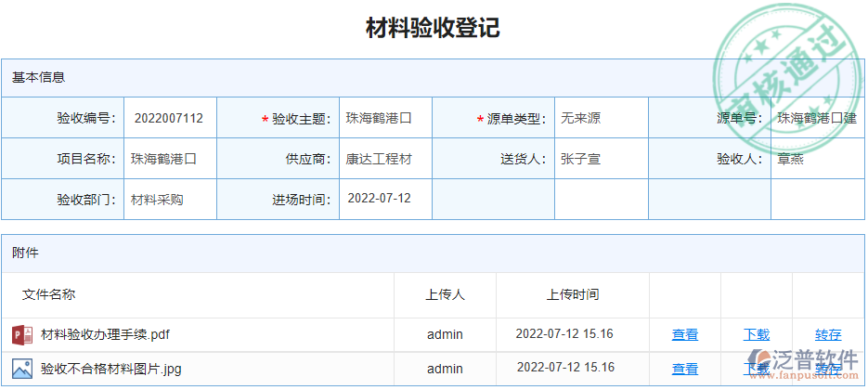
Task: Open the 材料验收办理手续.pdf file name
Action: click(x=105, y=334)
